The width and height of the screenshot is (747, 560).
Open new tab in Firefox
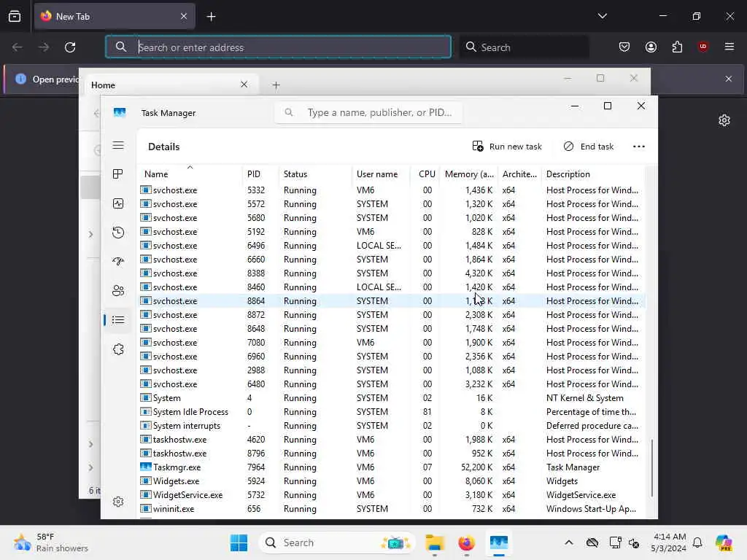click(x=211, y=17)
